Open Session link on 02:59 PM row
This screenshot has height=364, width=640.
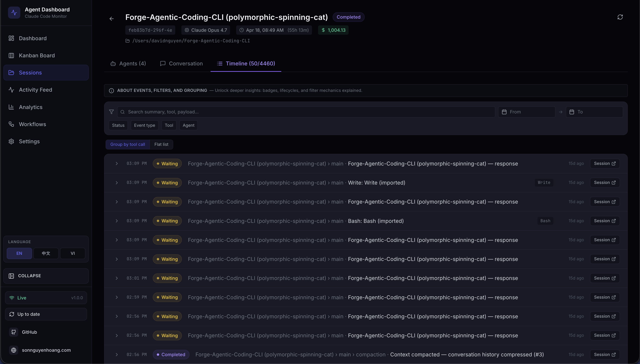pyautogui.click(x=605, y=297)
